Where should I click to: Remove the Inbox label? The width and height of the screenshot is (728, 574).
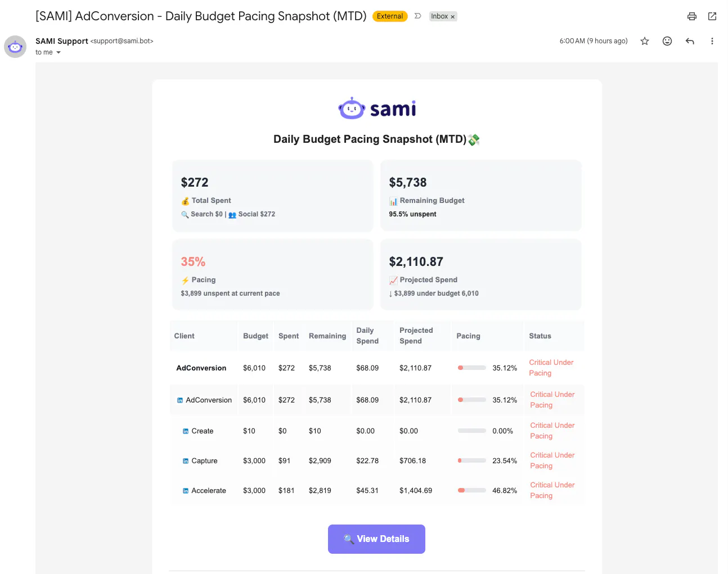click(x=452, y=17)
